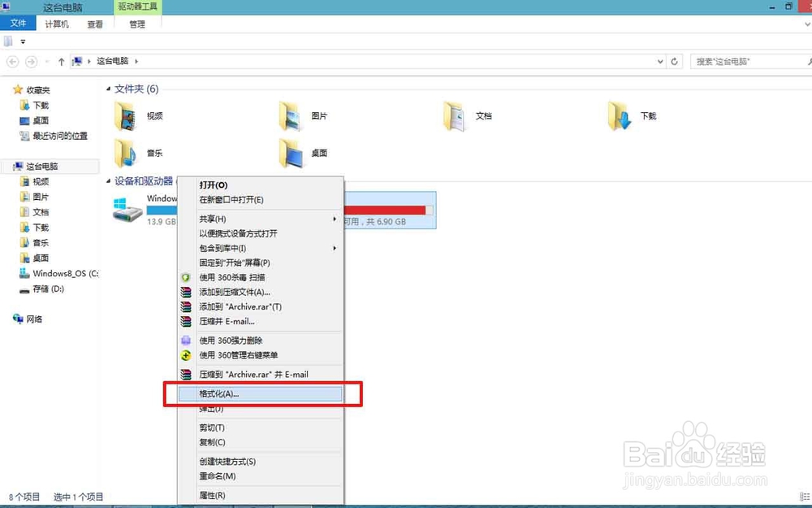Click the blue Windows drive usage bar

(x=162, y=210)
